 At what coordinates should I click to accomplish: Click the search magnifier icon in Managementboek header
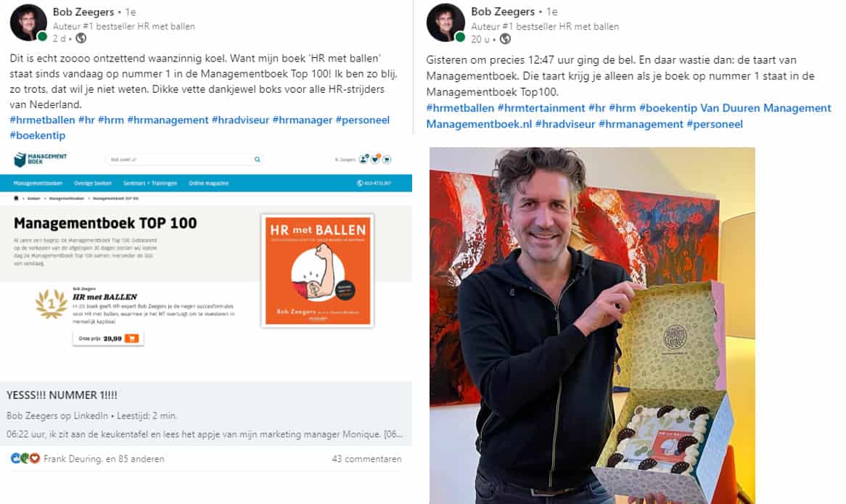[258, 160]
